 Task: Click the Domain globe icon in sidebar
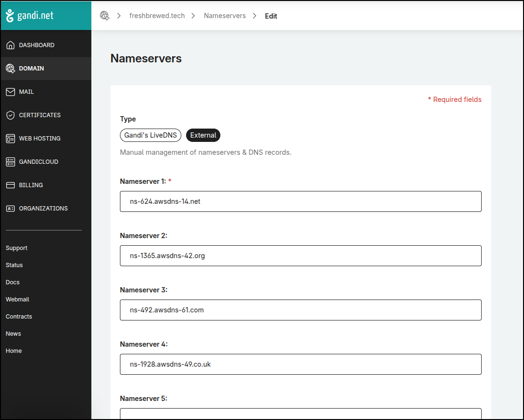[x=10, y=69]
